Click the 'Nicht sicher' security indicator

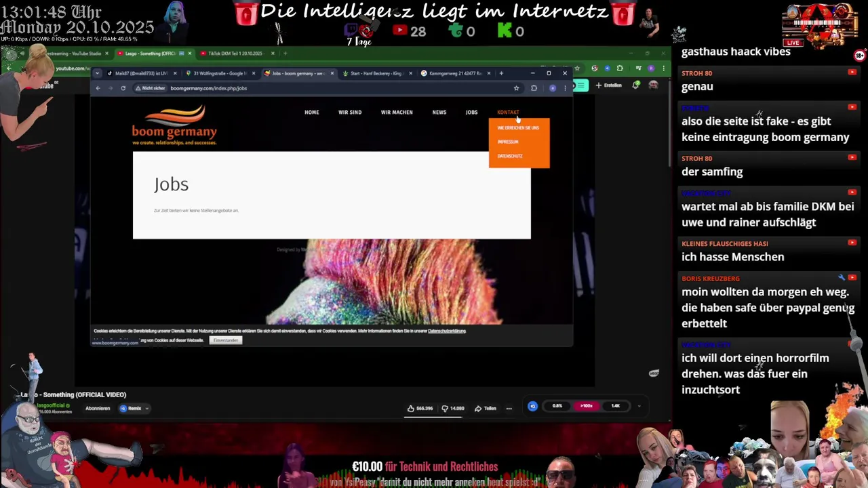pos(151,88)
